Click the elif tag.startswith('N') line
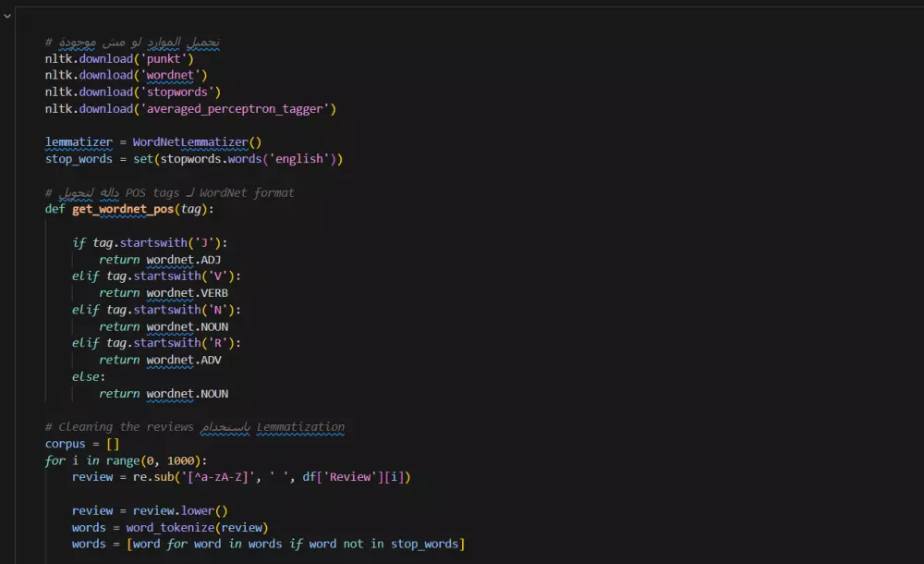 (156, 310)
